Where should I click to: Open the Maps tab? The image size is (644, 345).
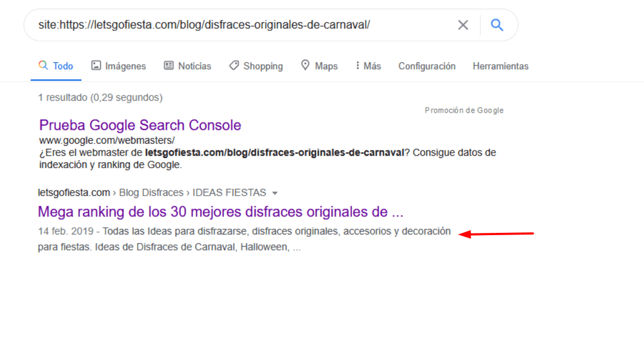point(319,66)
